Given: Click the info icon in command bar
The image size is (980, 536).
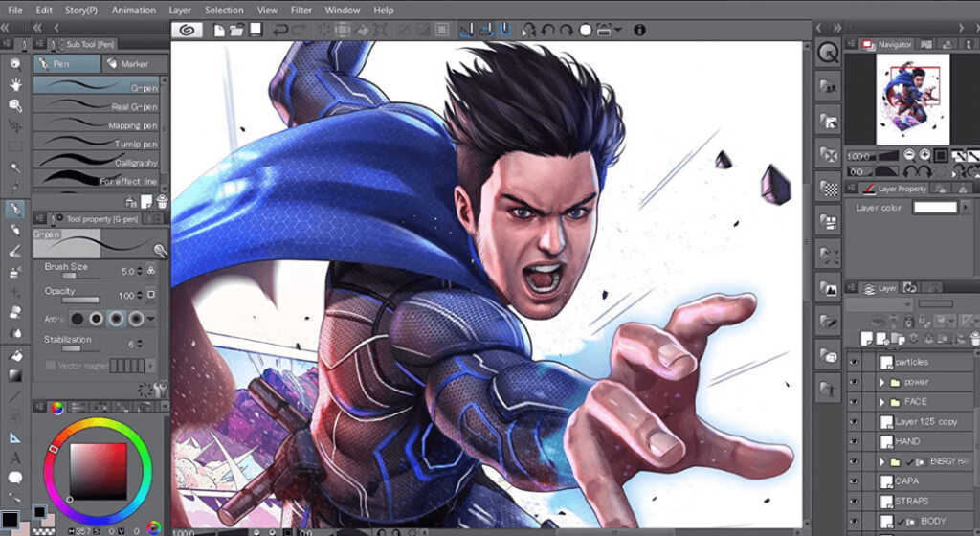Looking at the screenshot, I should 639,30.
